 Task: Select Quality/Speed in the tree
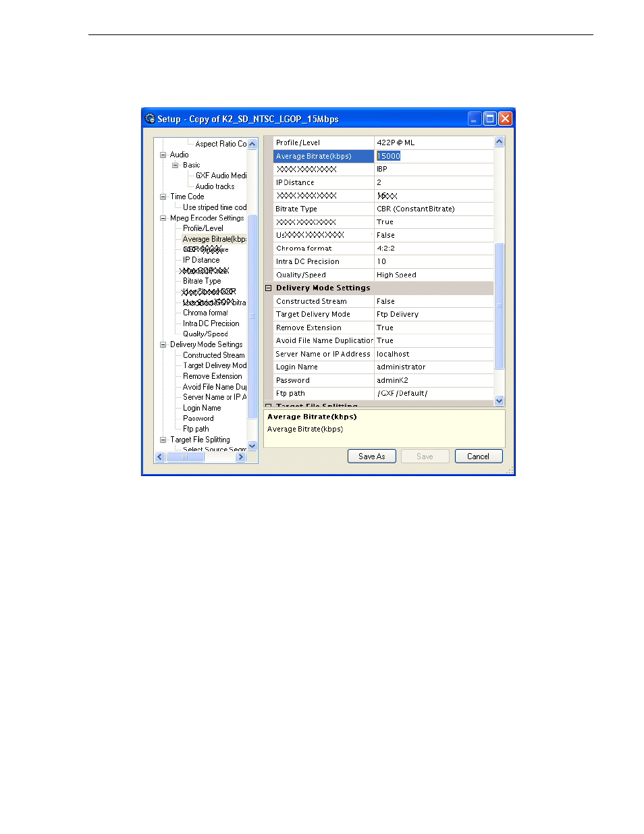205,334
